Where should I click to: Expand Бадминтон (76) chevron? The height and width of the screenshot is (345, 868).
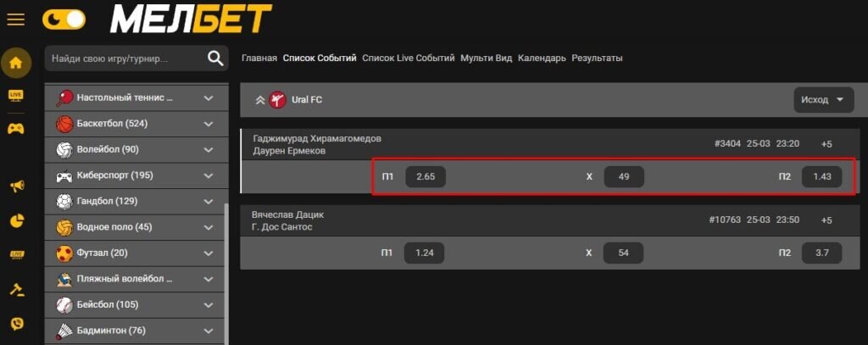click(209, 331)
